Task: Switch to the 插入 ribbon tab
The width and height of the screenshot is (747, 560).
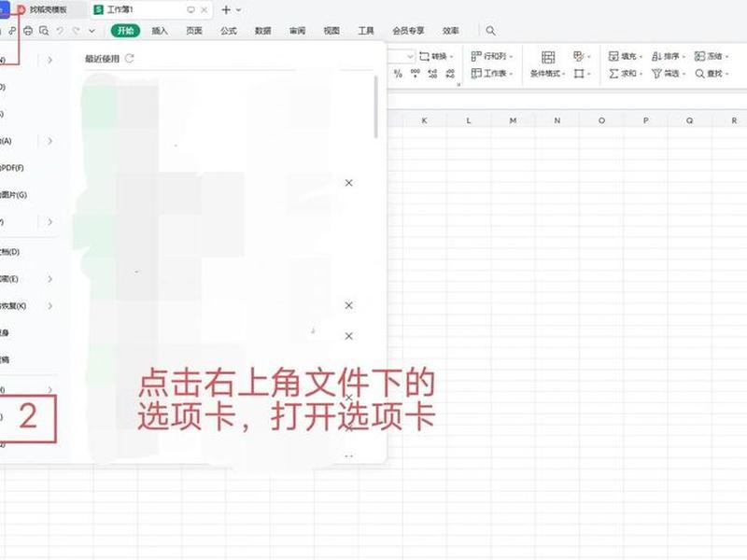Action: (x=160, y=31)
